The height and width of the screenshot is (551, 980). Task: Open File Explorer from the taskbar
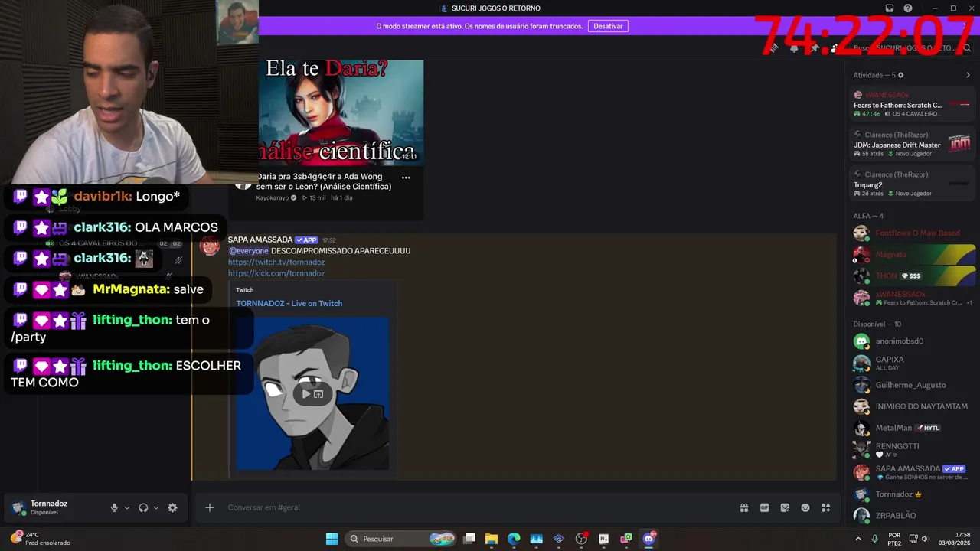(492, 539)
